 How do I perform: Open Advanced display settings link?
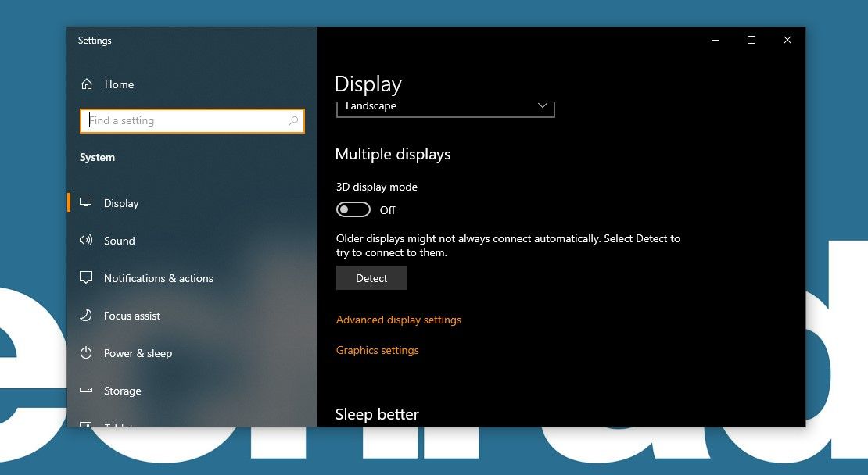pyautogui.click(x=399, y=320)
